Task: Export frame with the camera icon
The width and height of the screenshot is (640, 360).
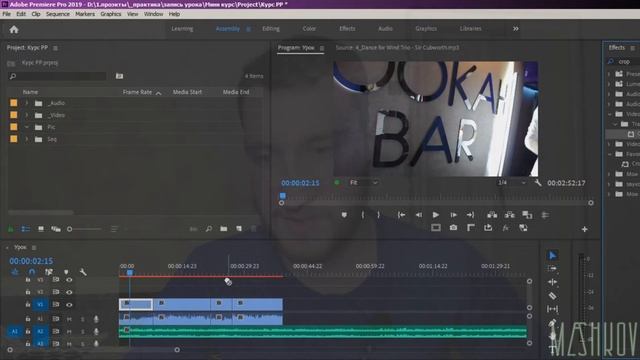Action: pyautogui.click(x=453, y=228)
